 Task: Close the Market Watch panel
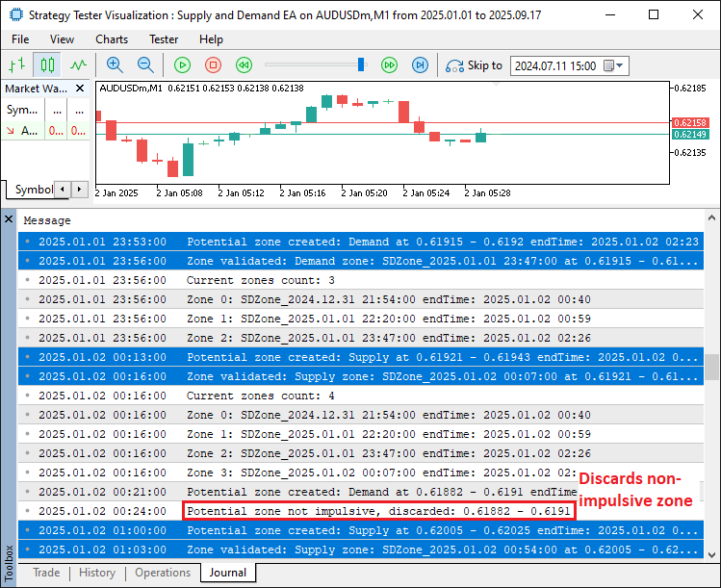click(80, 89)
